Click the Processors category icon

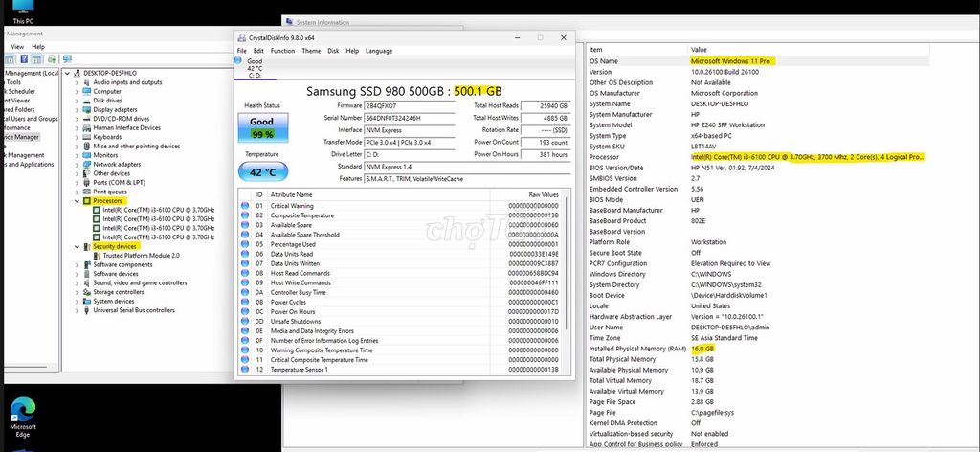[x=86, y=201]
